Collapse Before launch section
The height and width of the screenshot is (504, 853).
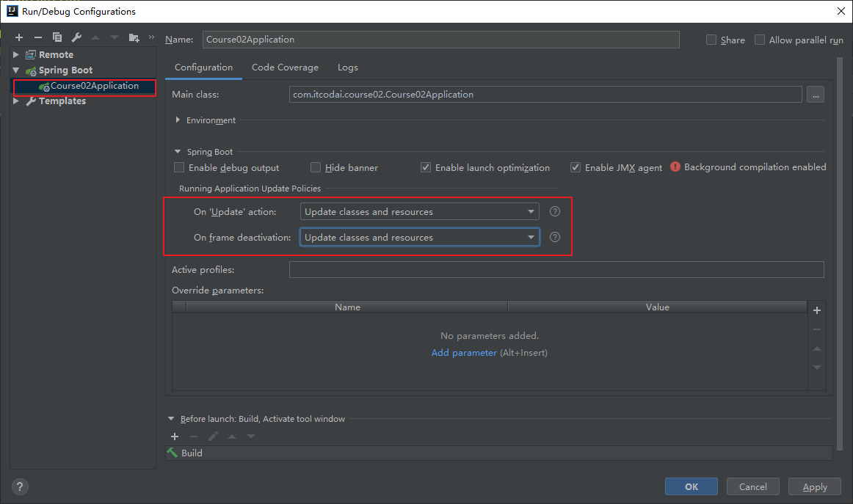point(171,419)
